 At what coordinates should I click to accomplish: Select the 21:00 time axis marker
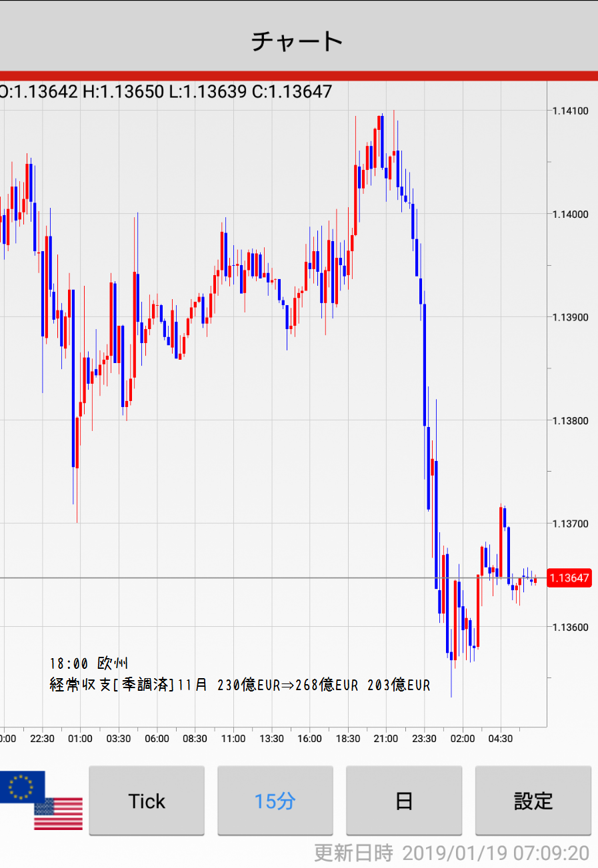pos(386,739)
